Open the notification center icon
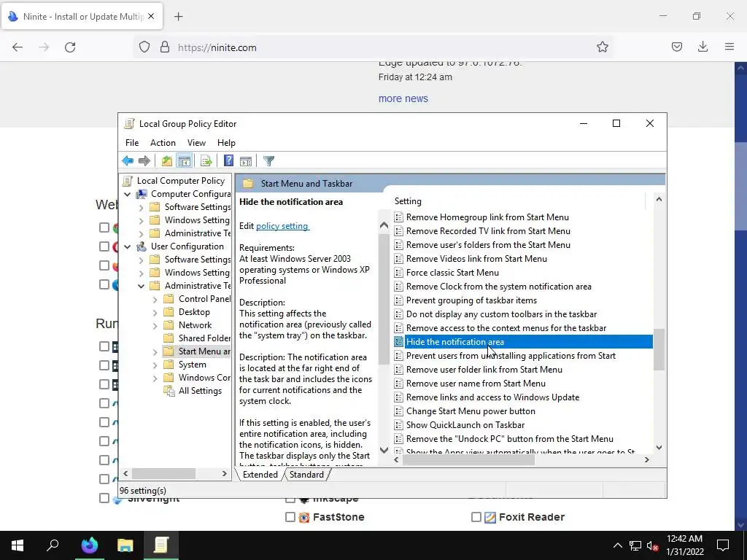 click(x=723, y=545)
